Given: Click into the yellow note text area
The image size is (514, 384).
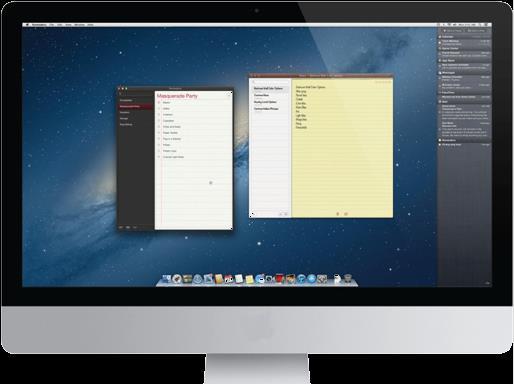Looking at the screenshot, I should pyautogui.click(x=342, y=147).
